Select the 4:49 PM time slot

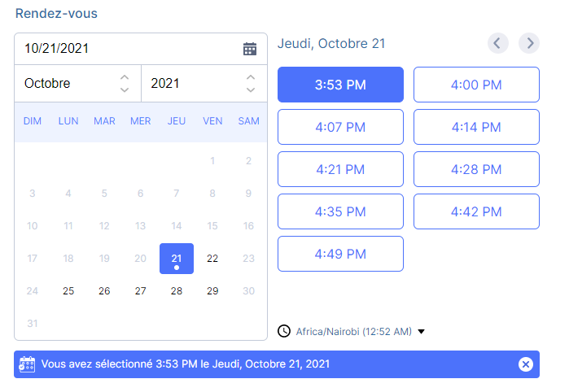(x=340, y=254)
